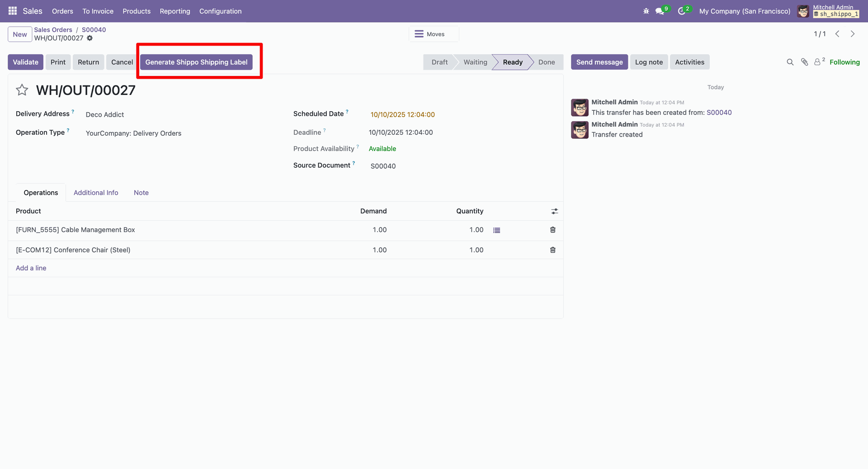The width and height of the screenshot is (868, 469).
Task: Open the activities clock icon
Action: point(682,11)
